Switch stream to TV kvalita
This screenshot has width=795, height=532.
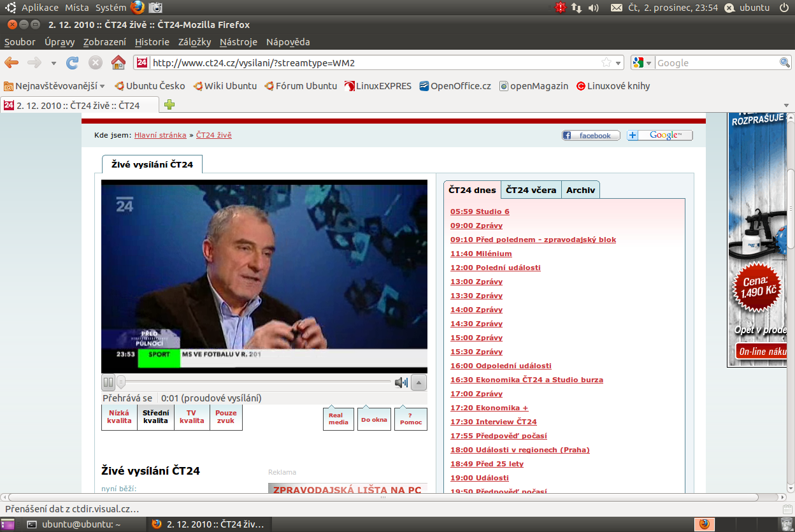(x=192, y=417)
